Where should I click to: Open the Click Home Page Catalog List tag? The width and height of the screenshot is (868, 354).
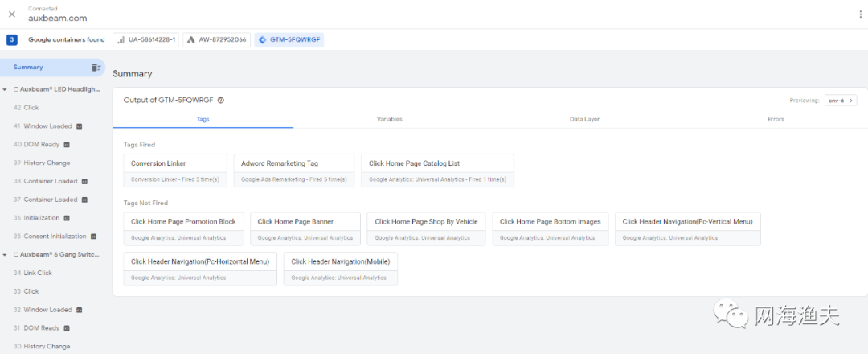437,171
